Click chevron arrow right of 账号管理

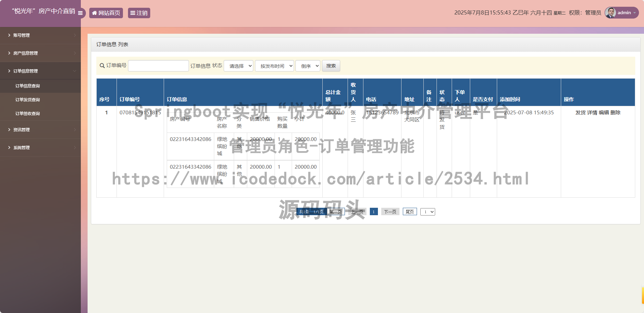click(75, 35)
